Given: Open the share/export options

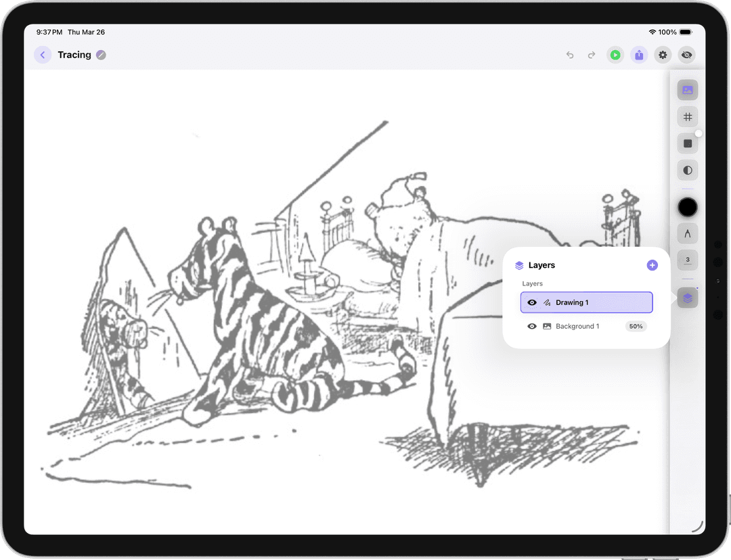Looking at the screenshot, I should [639, 55].
